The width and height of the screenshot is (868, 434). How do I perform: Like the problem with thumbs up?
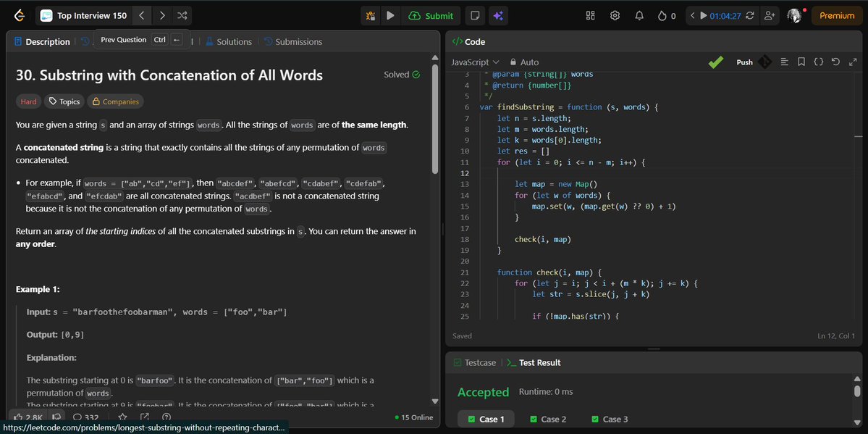(x=27, y=417)
